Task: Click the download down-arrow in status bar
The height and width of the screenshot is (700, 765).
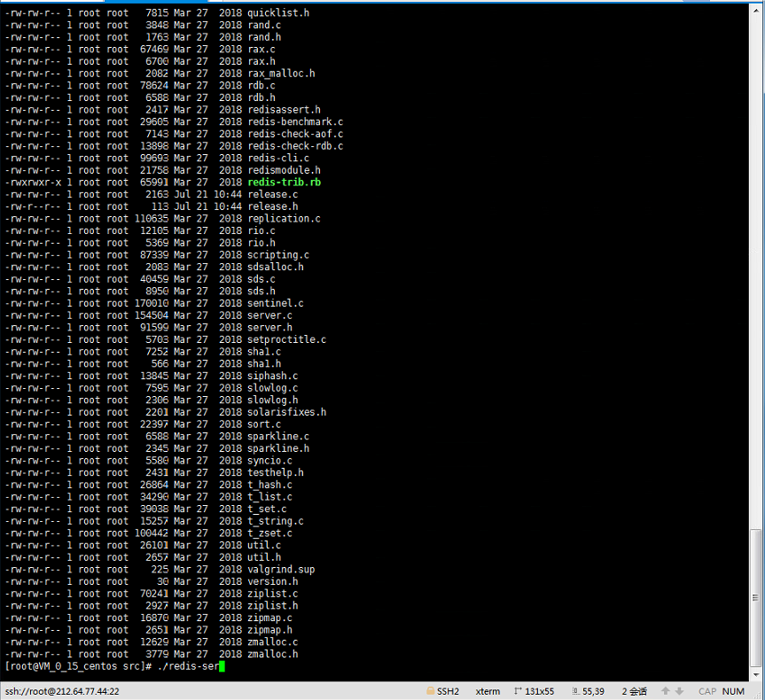Action: coord(679,691)
